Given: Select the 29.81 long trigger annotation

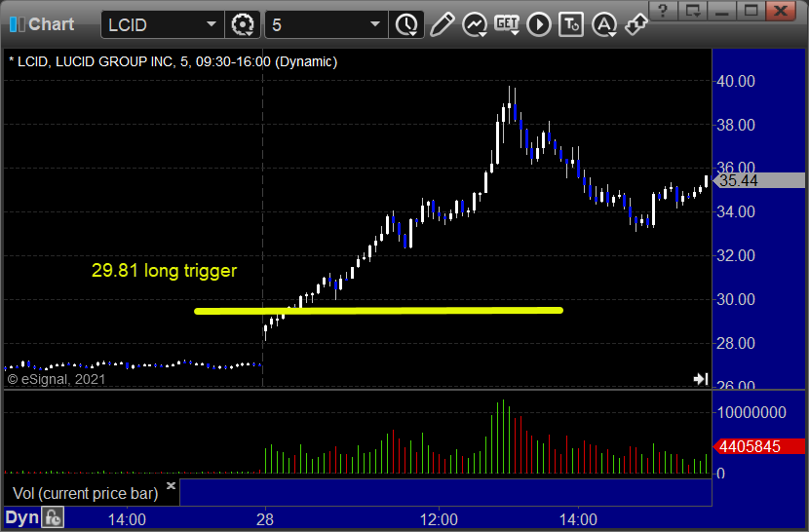Looking at the screenshot, I should 164,271.
